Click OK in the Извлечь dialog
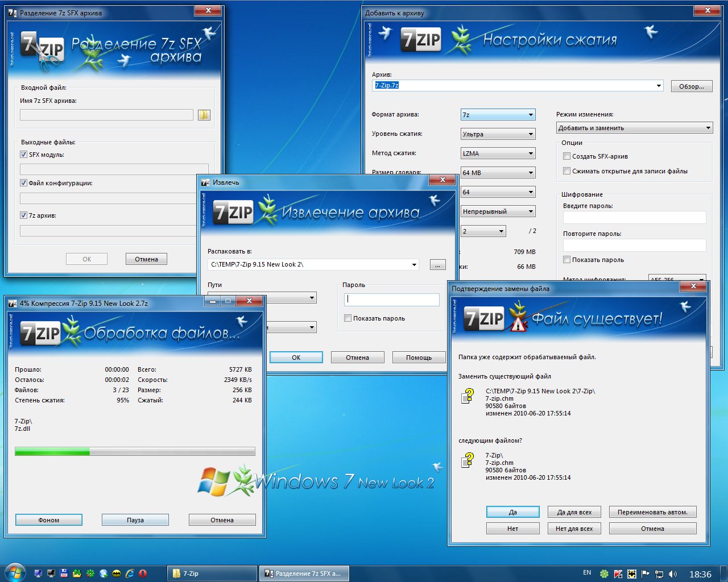Image resolution: width=728 pixels, height=582 pixels. coord(296,357)
